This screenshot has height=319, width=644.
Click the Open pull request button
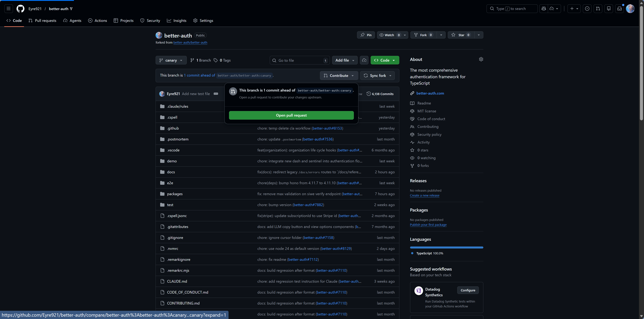pos(291,115)
